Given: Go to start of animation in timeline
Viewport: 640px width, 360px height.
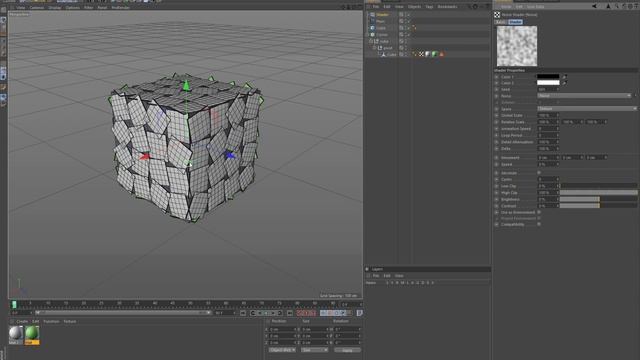Looking at the screenshot, I should pos(243,313).
